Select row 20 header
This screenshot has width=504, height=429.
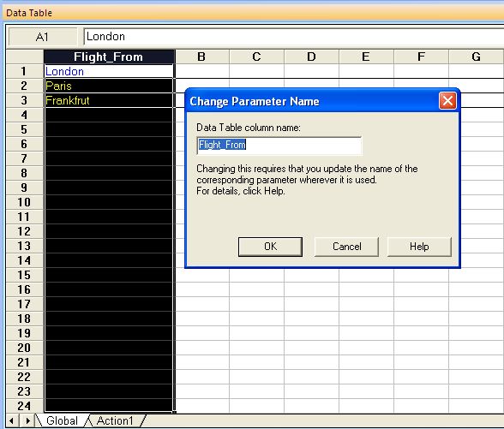[x=24, y=348]
